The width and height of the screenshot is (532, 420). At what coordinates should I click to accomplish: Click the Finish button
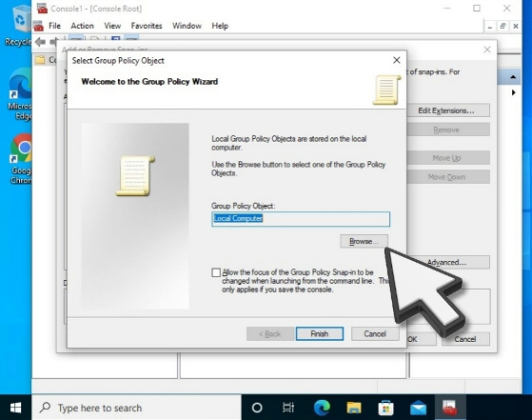[319, 333]
